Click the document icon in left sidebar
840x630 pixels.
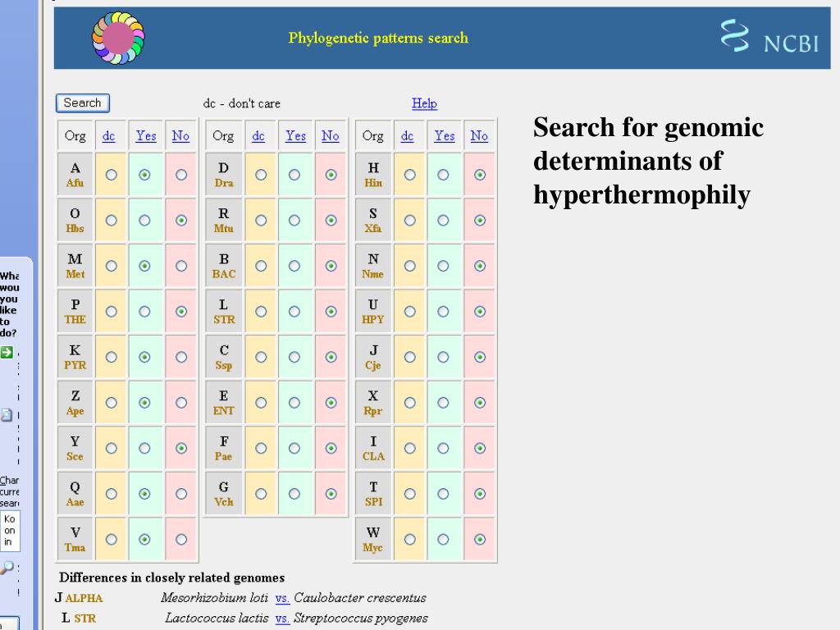click(x=7, y=415)
